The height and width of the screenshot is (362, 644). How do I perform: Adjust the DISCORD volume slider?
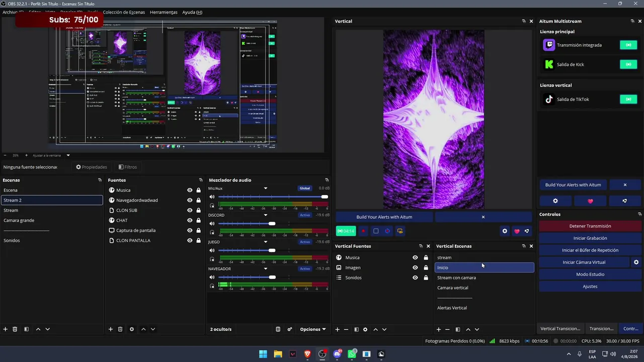(272, 223)
